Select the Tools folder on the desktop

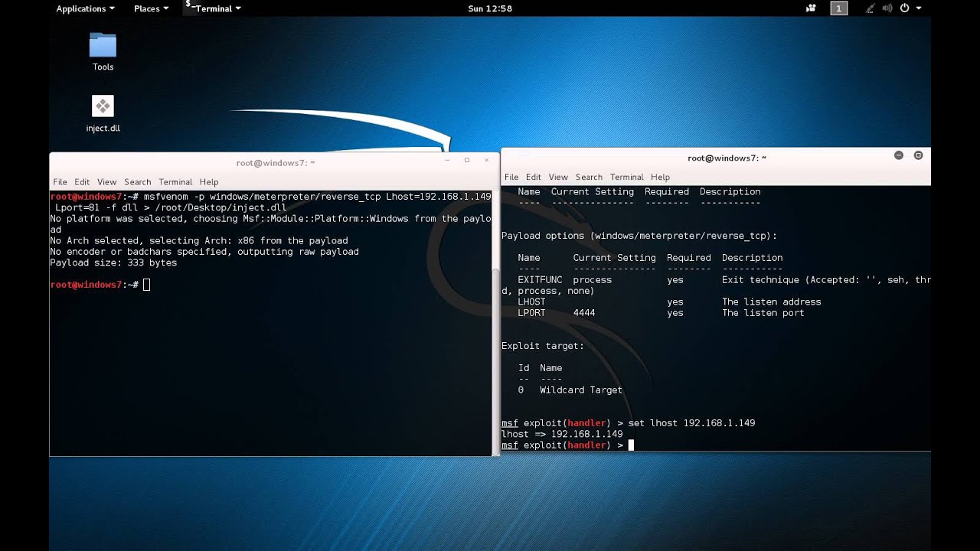(103, 52)
